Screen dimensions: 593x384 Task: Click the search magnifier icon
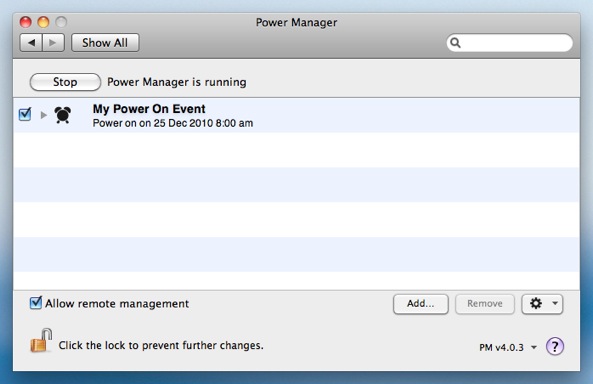(455, 43)
